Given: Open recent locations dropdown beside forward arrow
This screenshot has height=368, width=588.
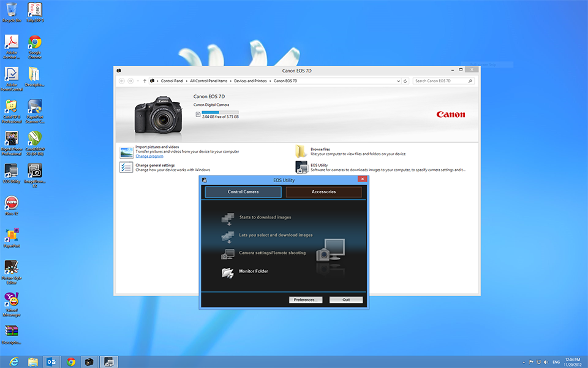Looking at the screenshot, I should tap(138, 81).
